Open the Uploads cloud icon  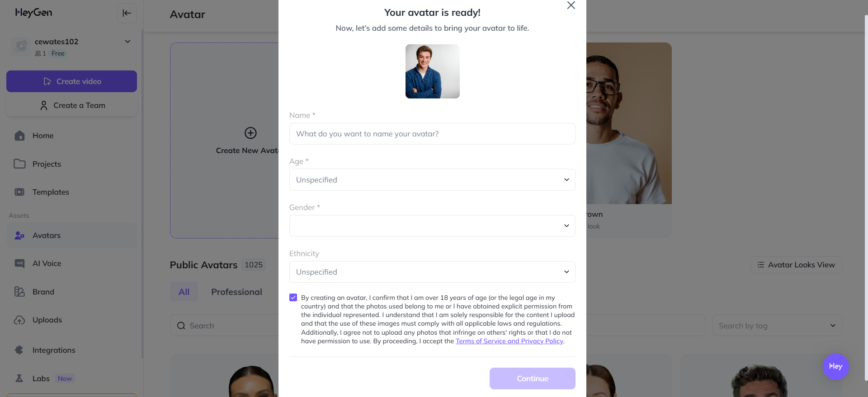tap(19, 320)
